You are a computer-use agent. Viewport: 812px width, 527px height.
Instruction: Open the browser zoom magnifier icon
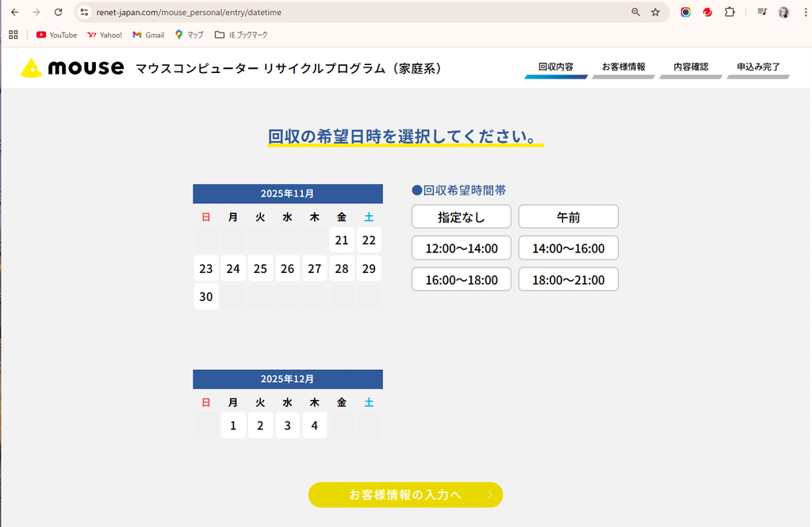tap(635, 13)
